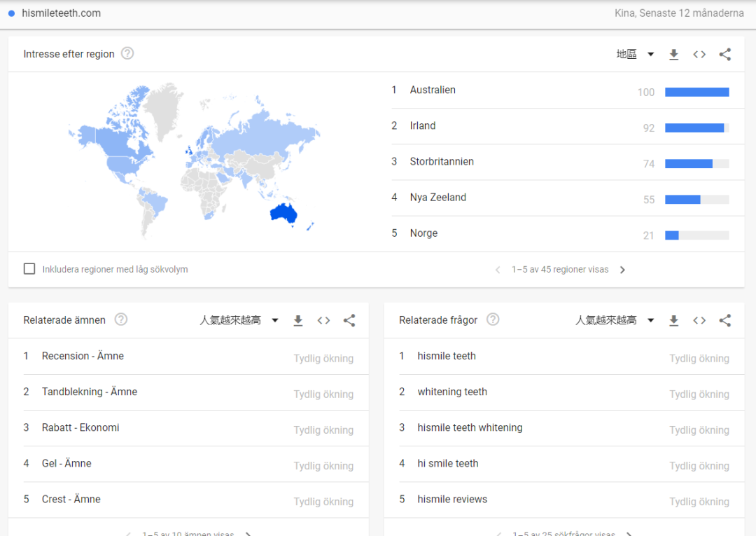Image resolution: width=756 pixels, height=536 pixels.
Task: Click Tydlig ökning next to hismile reviews
Action: click(x=699, y=502)
